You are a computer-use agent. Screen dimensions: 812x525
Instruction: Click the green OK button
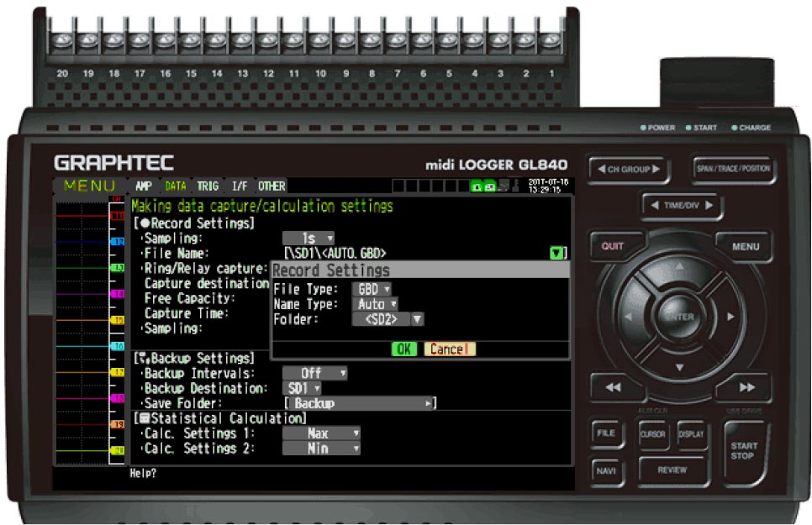[x=404, y=349]
